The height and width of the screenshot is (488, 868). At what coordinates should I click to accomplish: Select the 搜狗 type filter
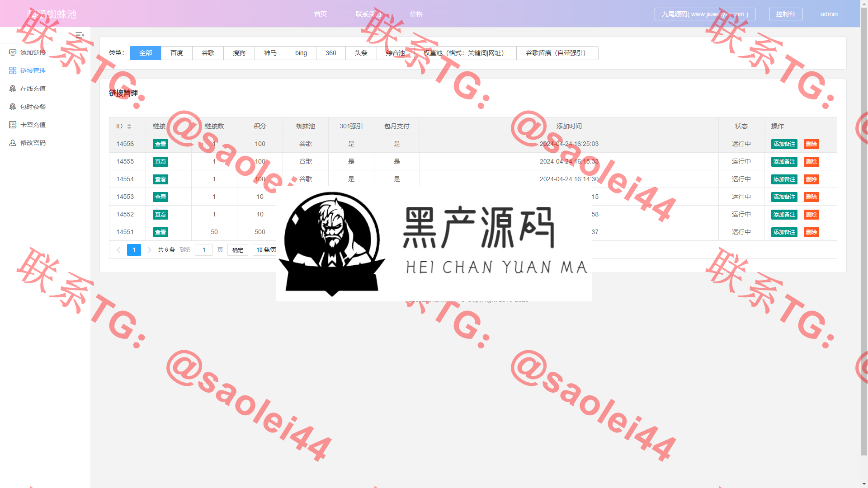click(239, 53)
